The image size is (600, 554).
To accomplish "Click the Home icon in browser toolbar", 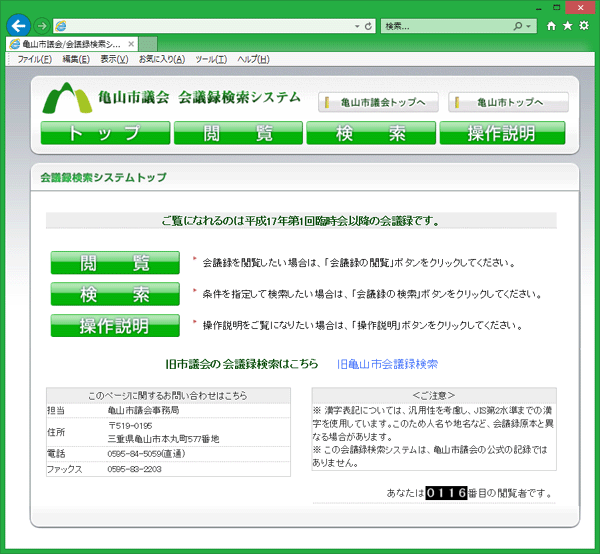I will pos(551,26).
